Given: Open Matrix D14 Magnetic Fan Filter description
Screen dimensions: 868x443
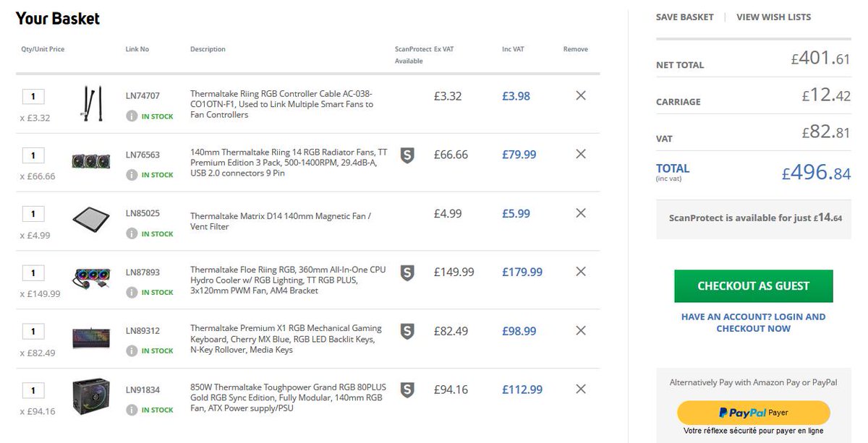Looking at the screenshot, I should (x=280, y=221).
